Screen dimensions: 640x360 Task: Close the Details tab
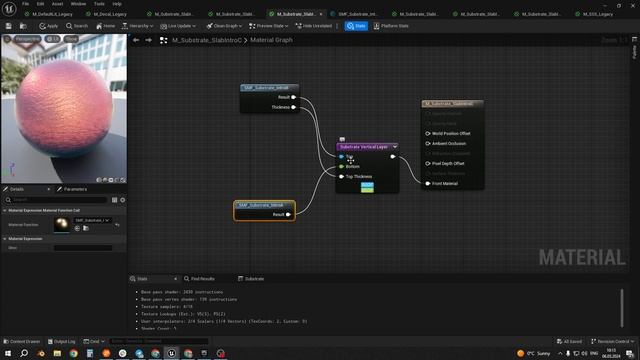49,189
